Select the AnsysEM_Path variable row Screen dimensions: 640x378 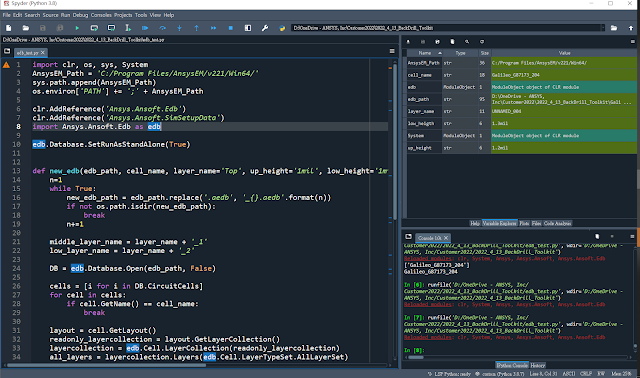(522, 63)
